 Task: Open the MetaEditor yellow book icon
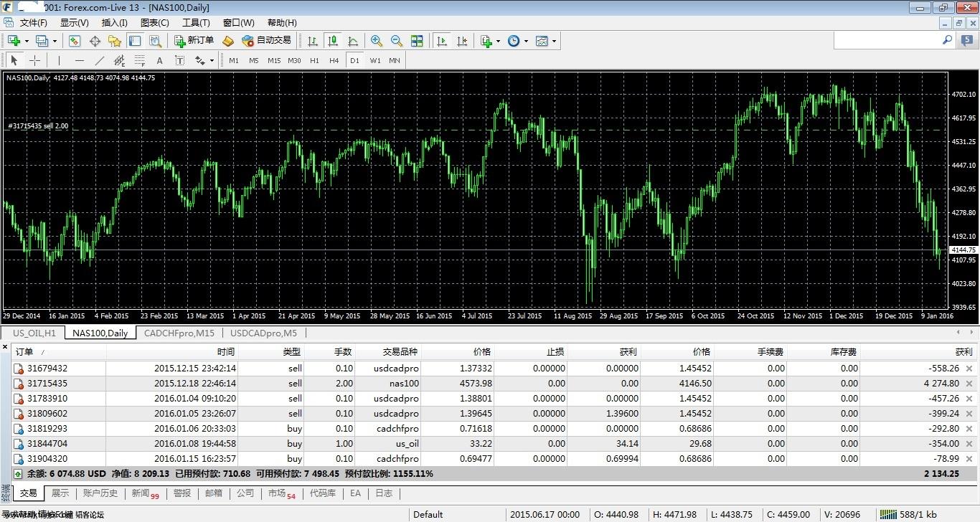[228, 41]
